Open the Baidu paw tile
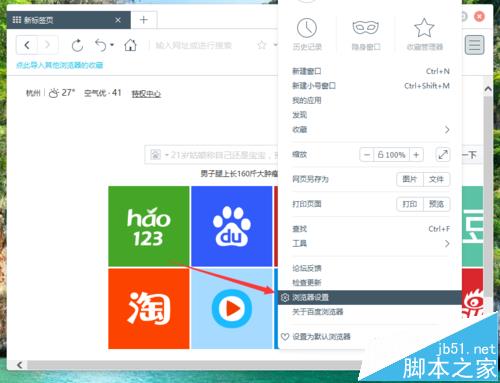 click(232, 226)
